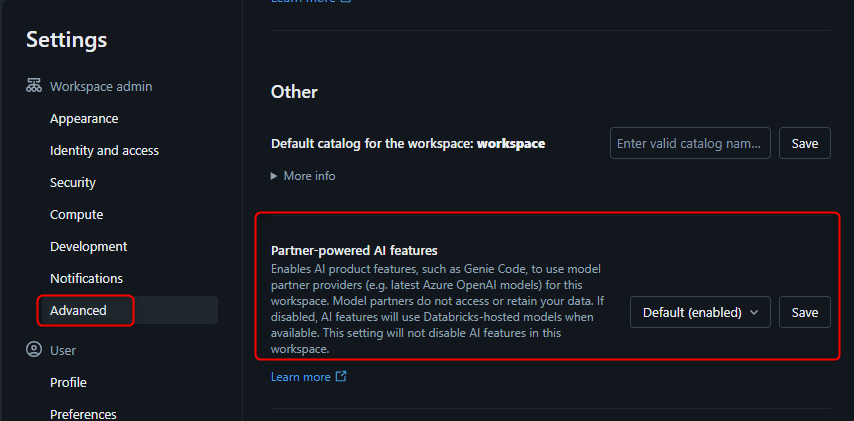This screenshot has width=854, height=421.
Task: Click the Partner-powered AI features title
Action: click(x=354, y=251)
